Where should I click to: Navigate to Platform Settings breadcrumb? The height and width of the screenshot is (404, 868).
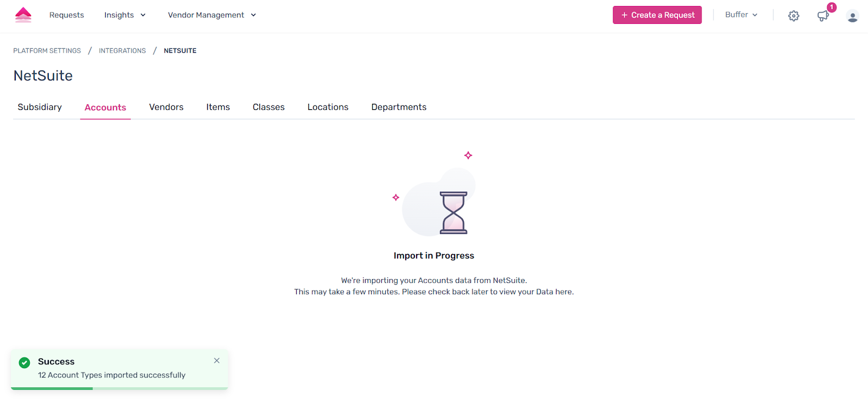(x=47, y=50)
